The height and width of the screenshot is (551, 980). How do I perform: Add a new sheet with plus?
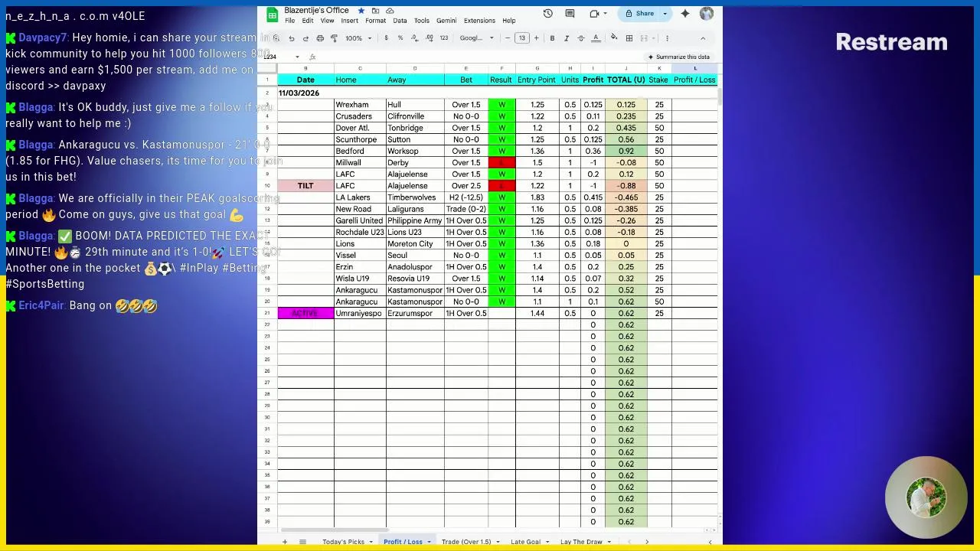point(284,542)
